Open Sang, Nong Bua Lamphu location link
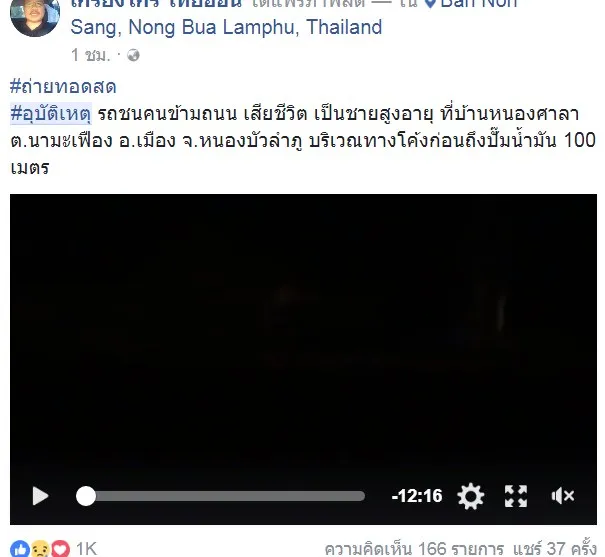The height and width of the screenshot is (557, 605). (x=226, y=27)
